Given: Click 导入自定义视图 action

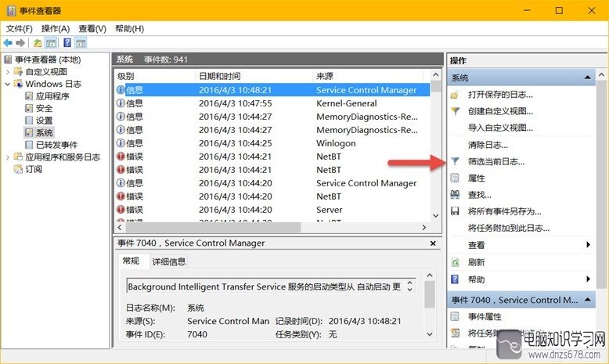Looking at the screenshot, I should pos(500,128).
